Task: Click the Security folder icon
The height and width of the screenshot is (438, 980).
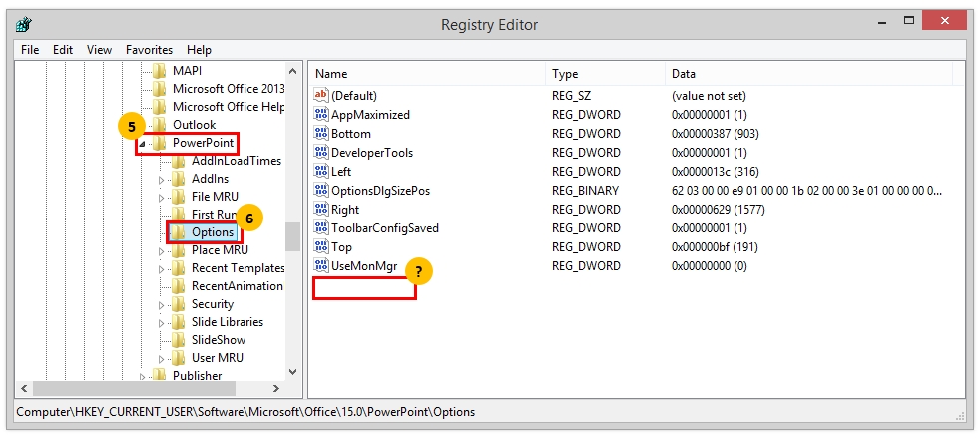Action: click(178, 304)
